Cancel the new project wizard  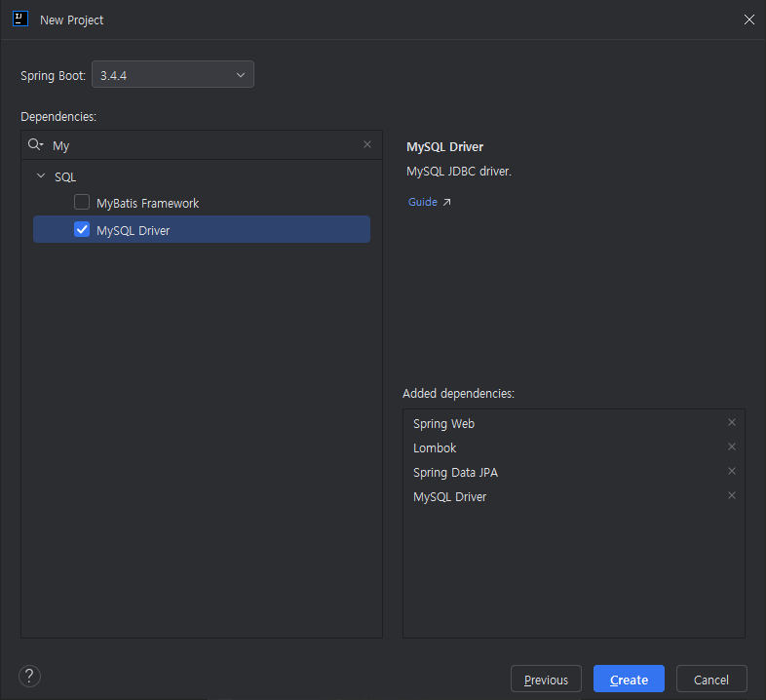(x=711, y=679)
